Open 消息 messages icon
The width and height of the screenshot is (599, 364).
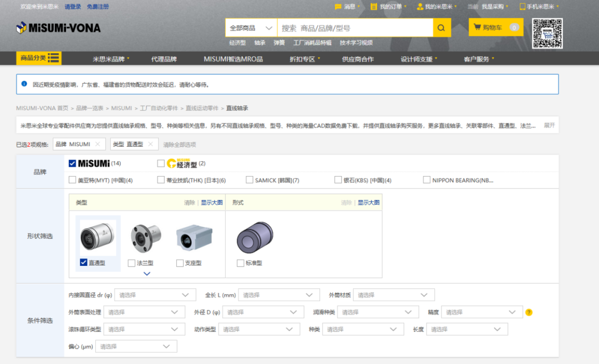coord(347,7)
